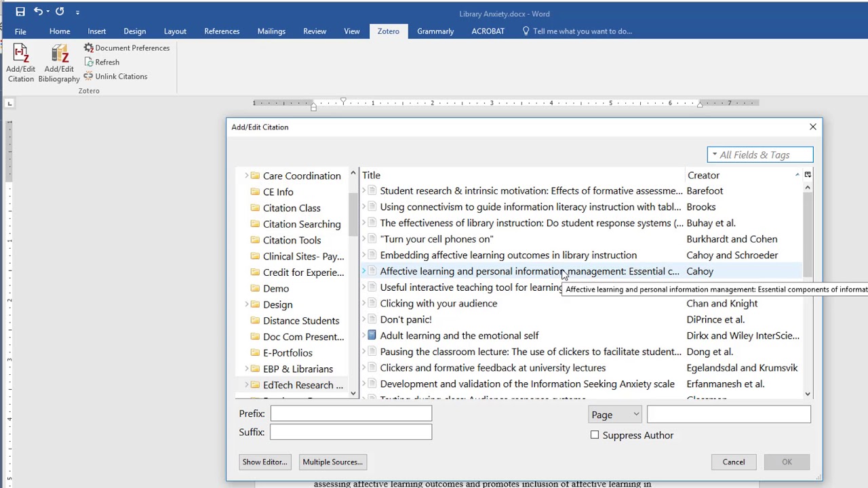Click the column picker icon beside Creator
868x488 pixels.
(x=808, y=175)
